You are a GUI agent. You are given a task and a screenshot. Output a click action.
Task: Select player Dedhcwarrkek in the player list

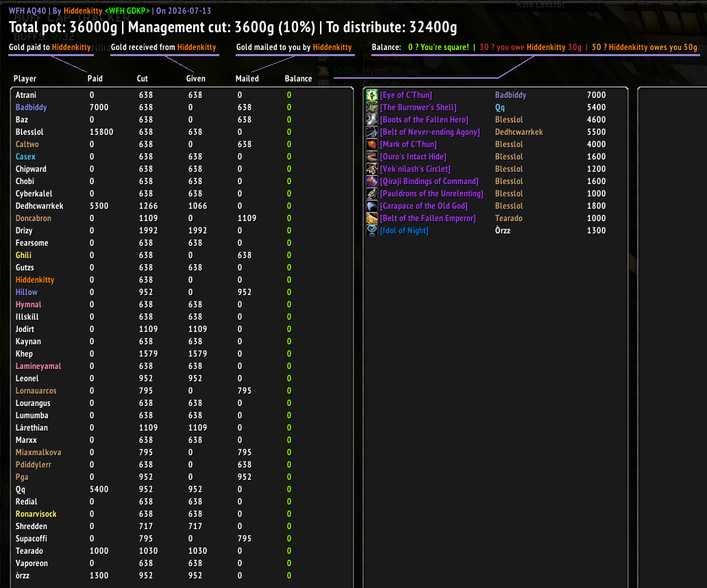coord(39,206)
